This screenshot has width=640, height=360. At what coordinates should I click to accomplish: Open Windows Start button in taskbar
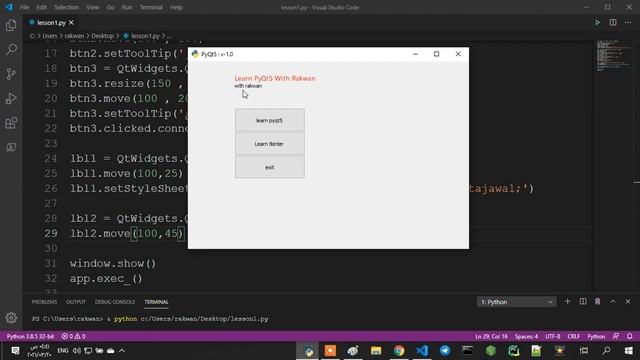pos(629,351)
